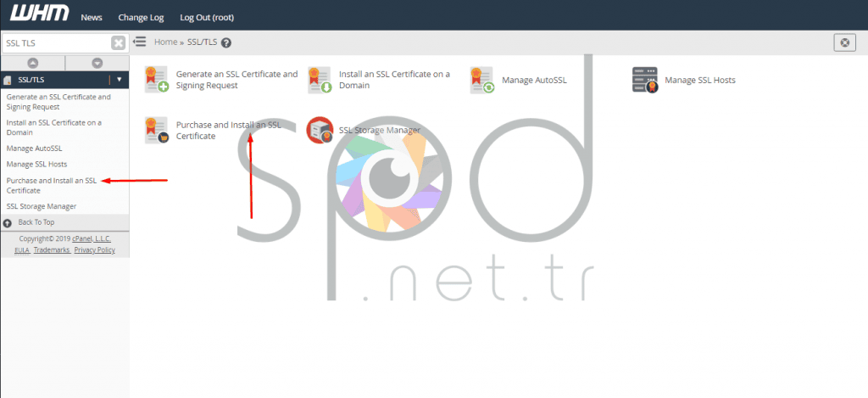Open the Trademarks link
Screen dimensions: 868x398
pos(52,250)
